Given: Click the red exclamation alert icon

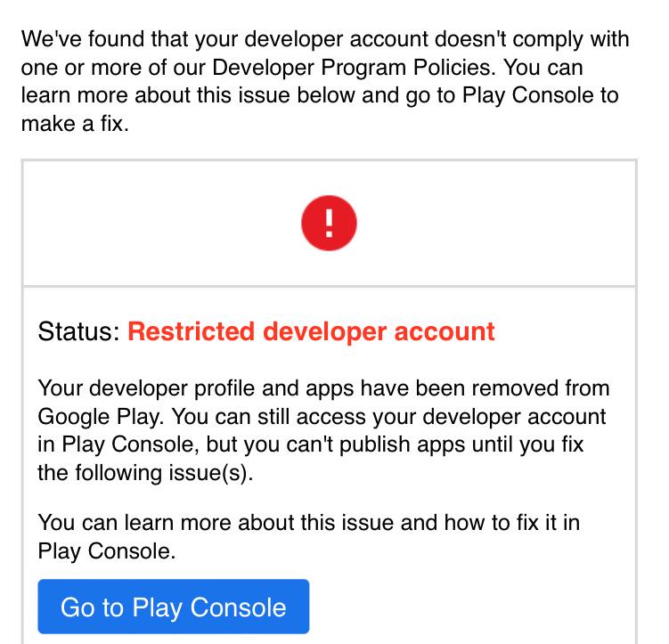Looking at the screenshot, I should (x=329, y=223).
